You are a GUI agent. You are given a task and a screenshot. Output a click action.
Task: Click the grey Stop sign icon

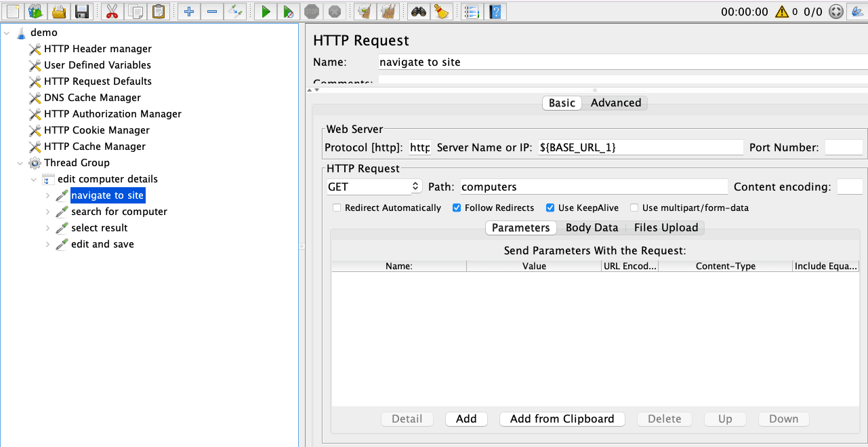point(311,11)
